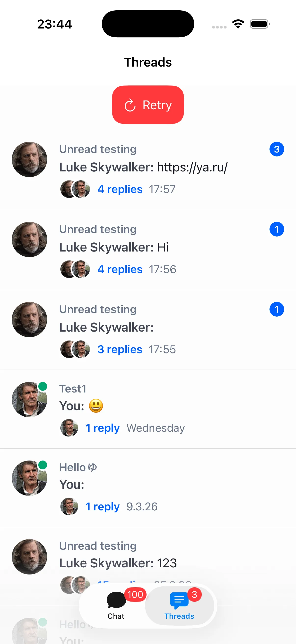
Task: Open "1 reply" link from Wednesday
Action: (x=102, y=428)
